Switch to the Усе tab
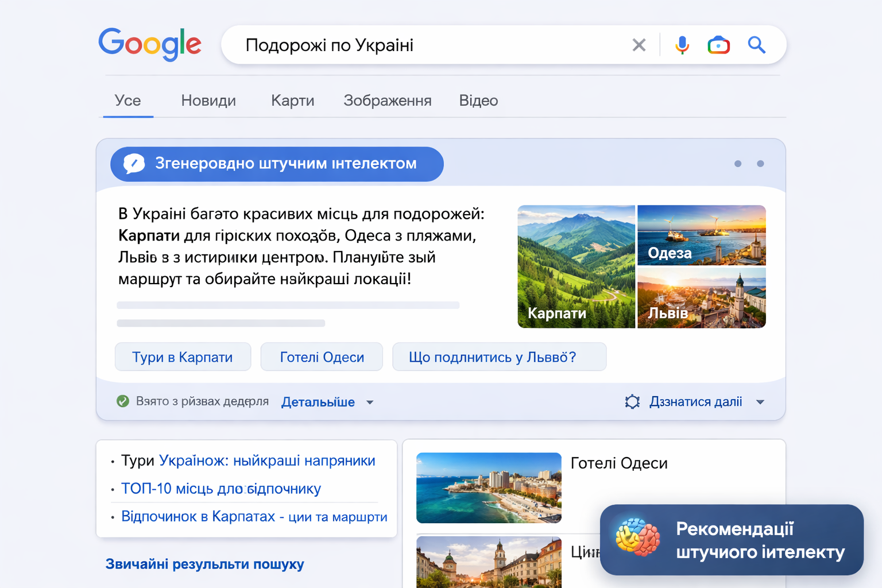882x588 pixels. (127, 101)
